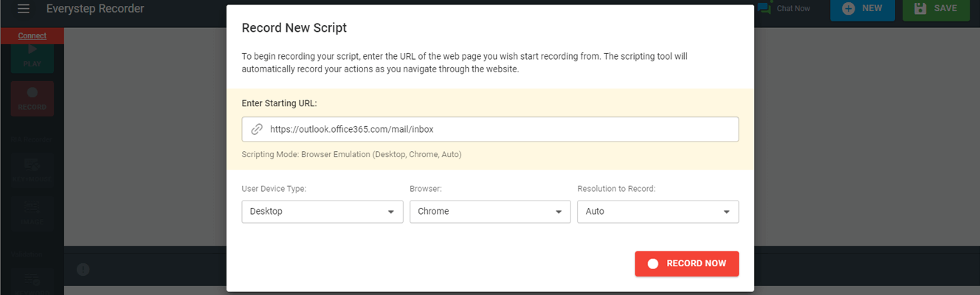Click into the Starting URL input field
980x295 pixels.
490,129
